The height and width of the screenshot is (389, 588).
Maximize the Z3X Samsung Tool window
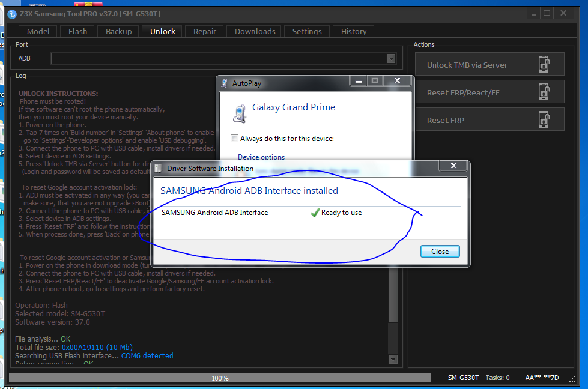point(547,13)
